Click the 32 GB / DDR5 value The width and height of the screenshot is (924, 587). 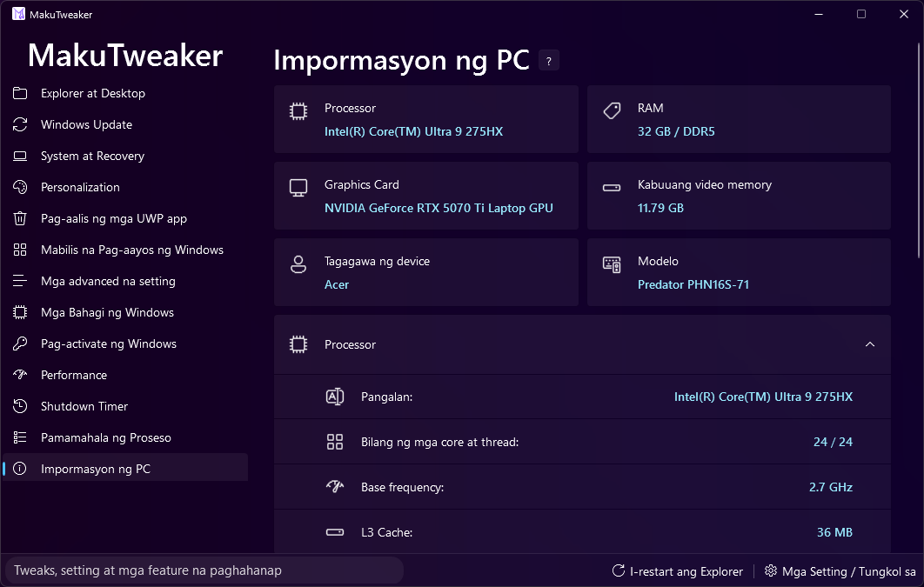pos(676,131)
